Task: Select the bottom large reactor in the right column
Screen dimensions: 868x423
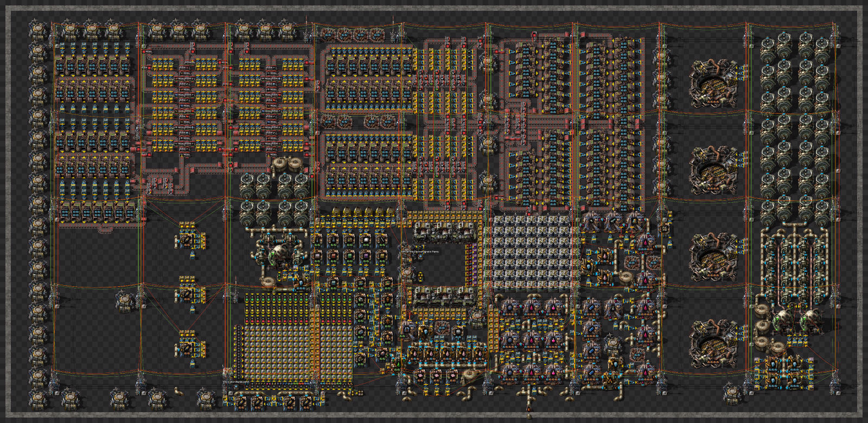Action: tap(713, 344)
